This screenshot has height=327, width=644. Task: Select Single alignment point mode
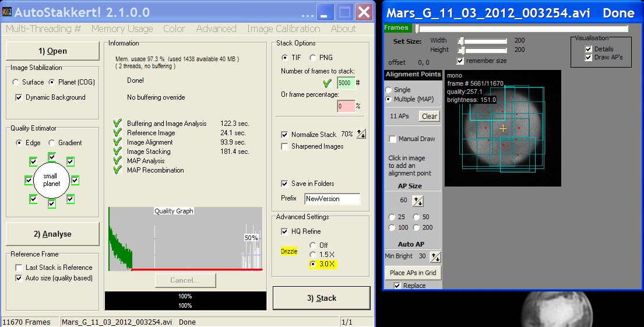tap(388, 90)
